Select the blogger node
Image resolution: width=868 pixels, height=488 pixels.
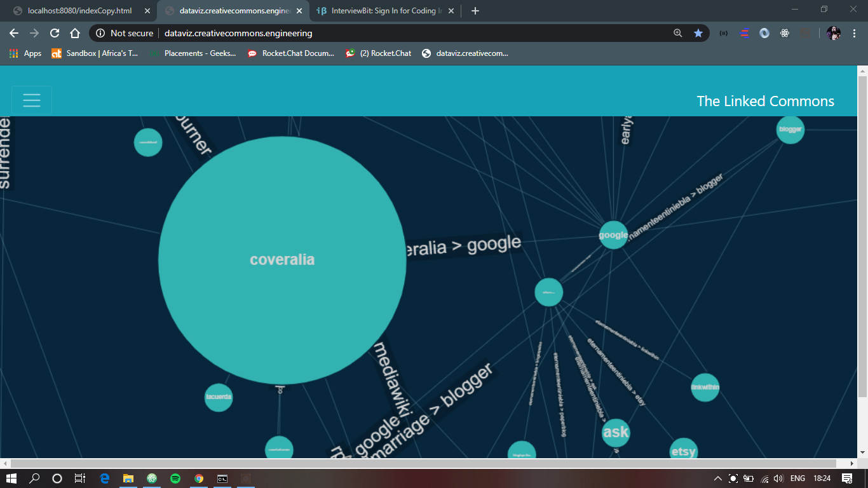tap(790, 130)
